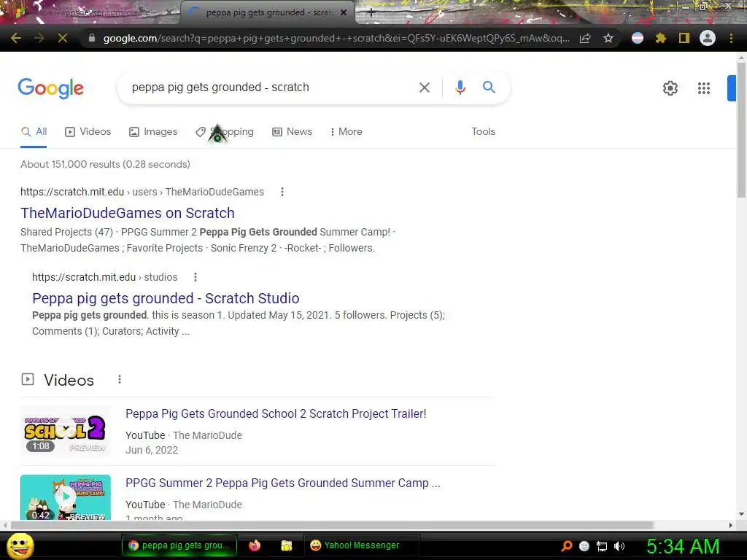
Task: Open Peppa pig gets grounded Scratch Studio
Action: click(166, 298)
